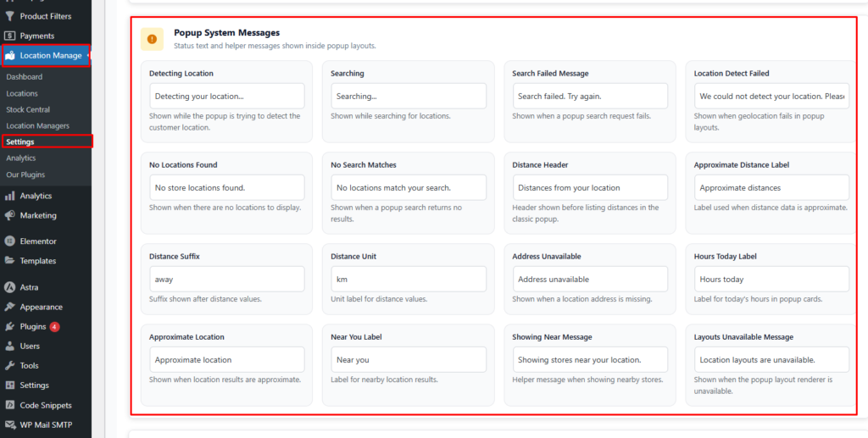Screen dimensions: 868x438
Task: Click the Distance Unit input field
Action: 408,279
